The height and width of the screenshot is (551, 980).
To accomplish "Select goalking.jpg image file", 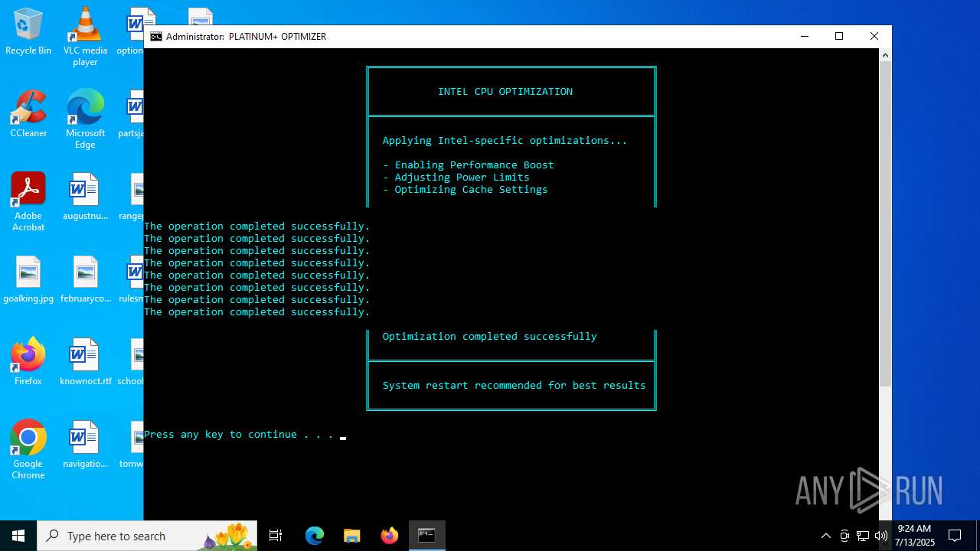I will pos(28,279).
